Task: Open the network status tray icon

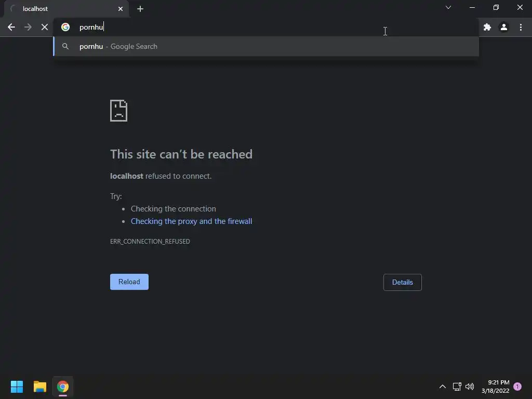Action: 457,387
